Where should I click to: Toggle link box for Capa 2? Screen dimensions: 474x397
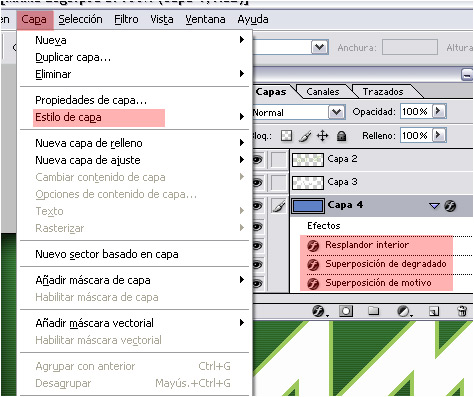(278, 160)
